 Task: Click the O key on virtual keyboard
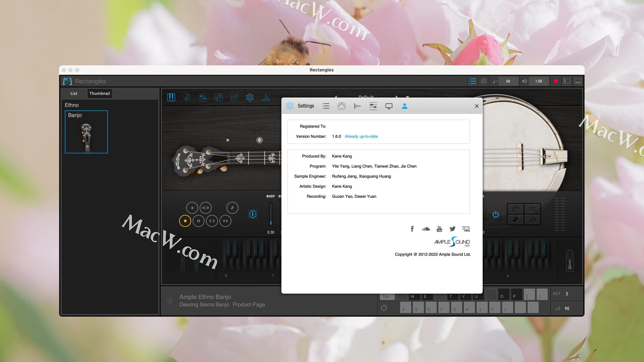tap(504, 294)
